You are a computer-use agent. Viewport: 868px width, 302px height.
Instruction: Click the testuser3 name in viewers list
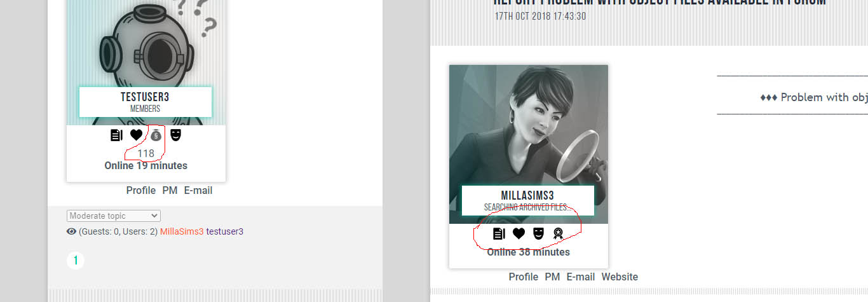(x=224, y=231)
